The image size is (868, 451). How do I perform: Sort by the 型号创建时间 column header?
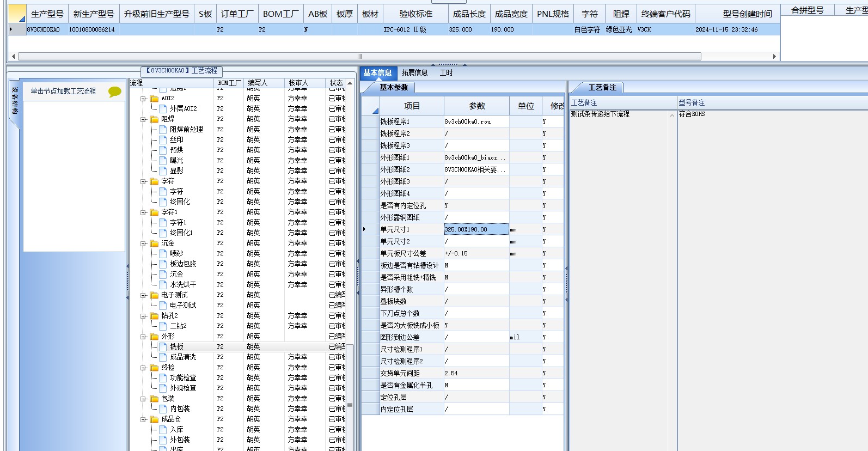coord(737,14)
